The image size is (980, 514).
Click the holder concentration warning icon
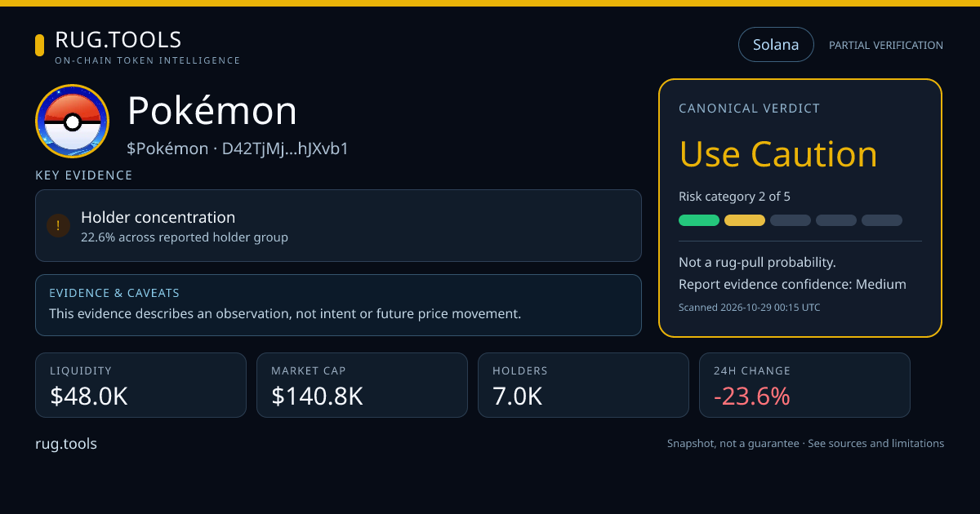click(58, 226)
